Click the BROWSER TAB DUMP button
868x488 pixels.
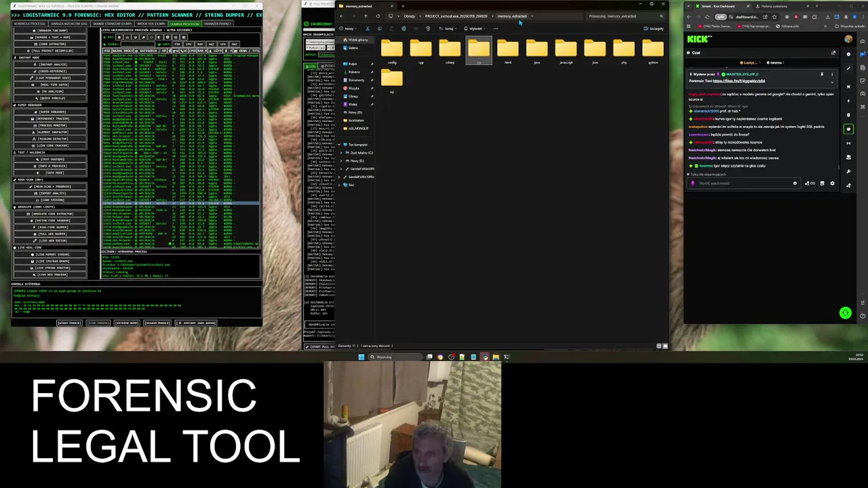[50, 30]
